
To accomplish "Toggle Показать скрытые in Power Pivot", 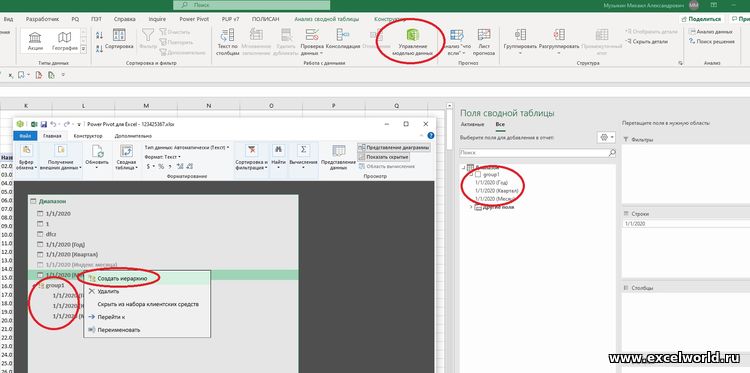I will click(x=383, y=157).
